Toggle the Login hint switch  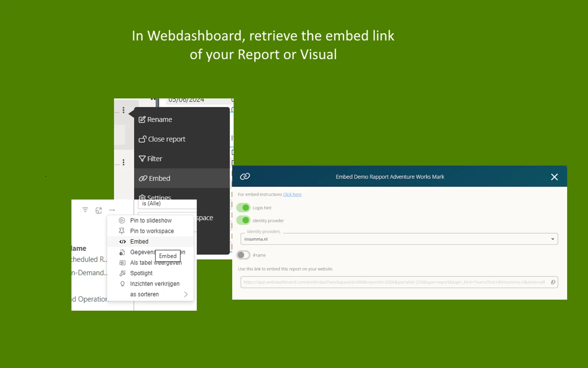click(243, 208)
